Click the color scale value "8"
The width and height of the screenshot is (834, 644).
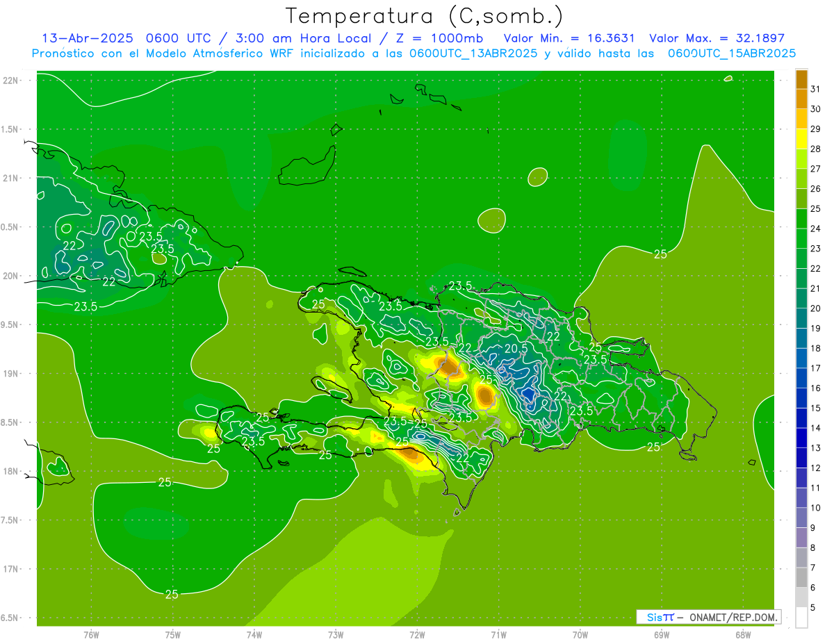[x=814, y=548]
